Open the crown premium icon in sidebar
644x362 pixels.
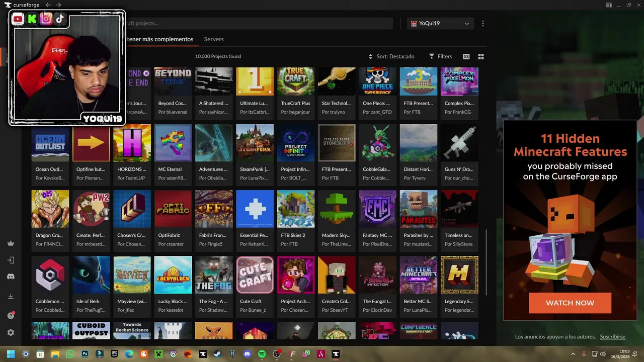click(11, 243)
